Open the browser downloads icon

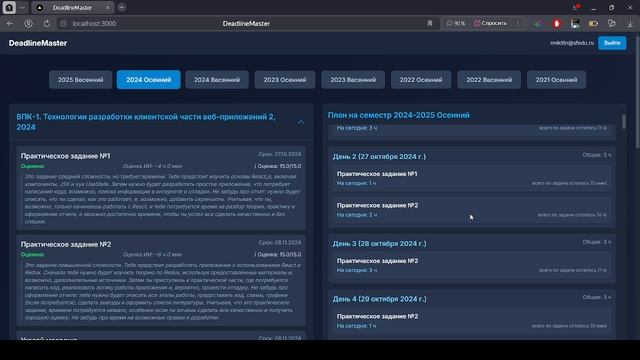(x=630, y=24)
